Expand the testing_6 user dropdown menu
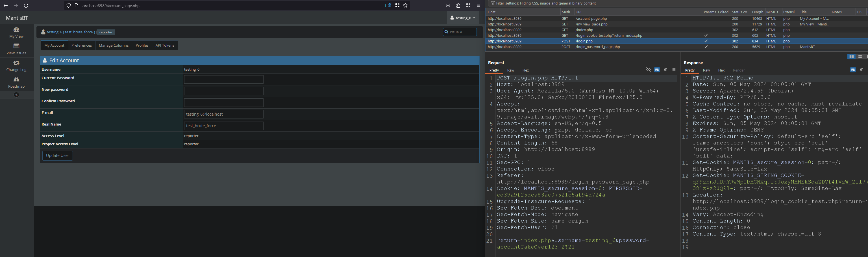The image size is (868, 257). pyautogui.click(x=463, y=18)
